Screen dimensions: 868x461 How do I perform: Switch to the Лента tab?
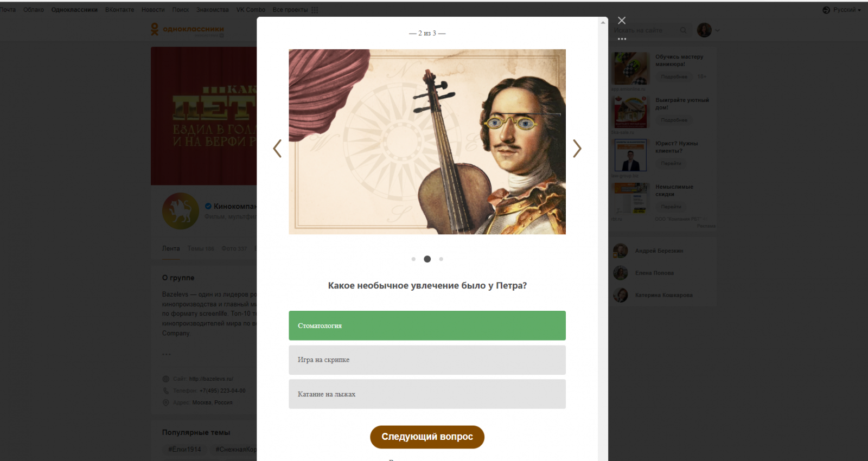click(171, 248)
